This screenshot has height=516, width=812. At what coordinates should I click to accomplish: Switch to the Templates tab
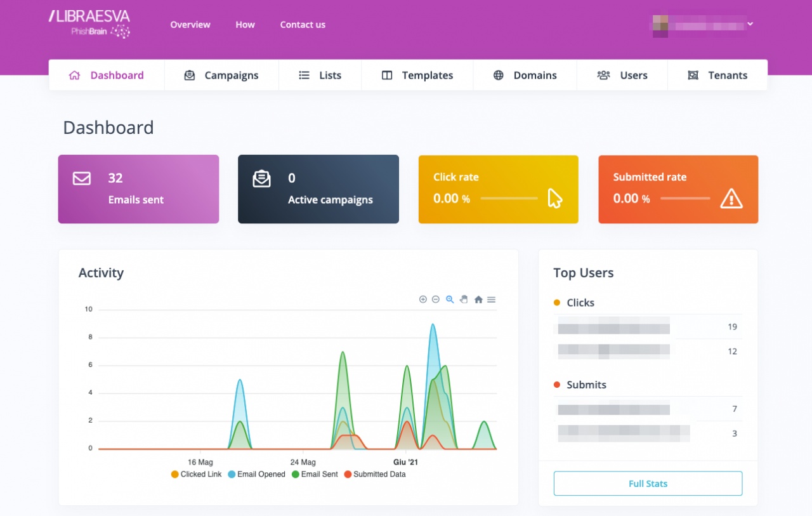(417, 75)
